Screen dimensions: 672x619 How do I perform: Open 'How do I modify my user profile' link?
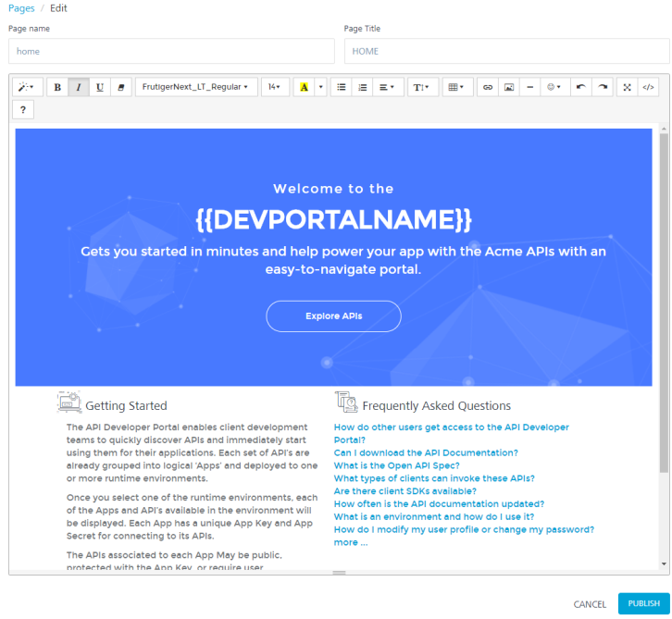coord(464,530)
